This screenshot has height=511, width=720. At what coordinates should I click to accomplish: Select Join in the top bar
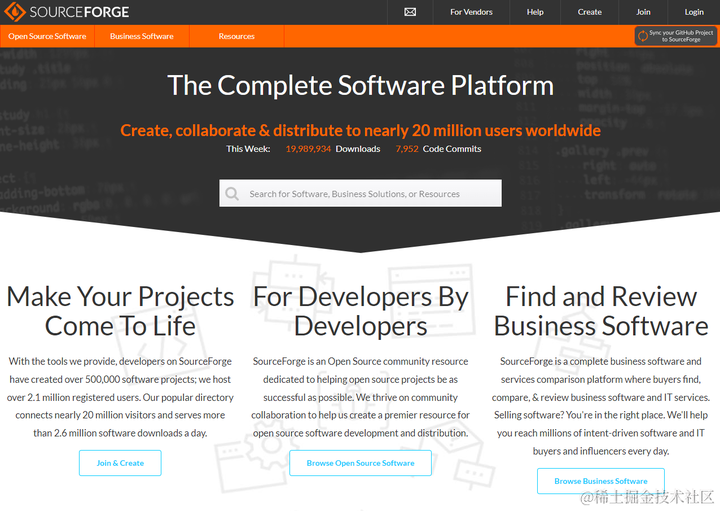pos(643,12)
